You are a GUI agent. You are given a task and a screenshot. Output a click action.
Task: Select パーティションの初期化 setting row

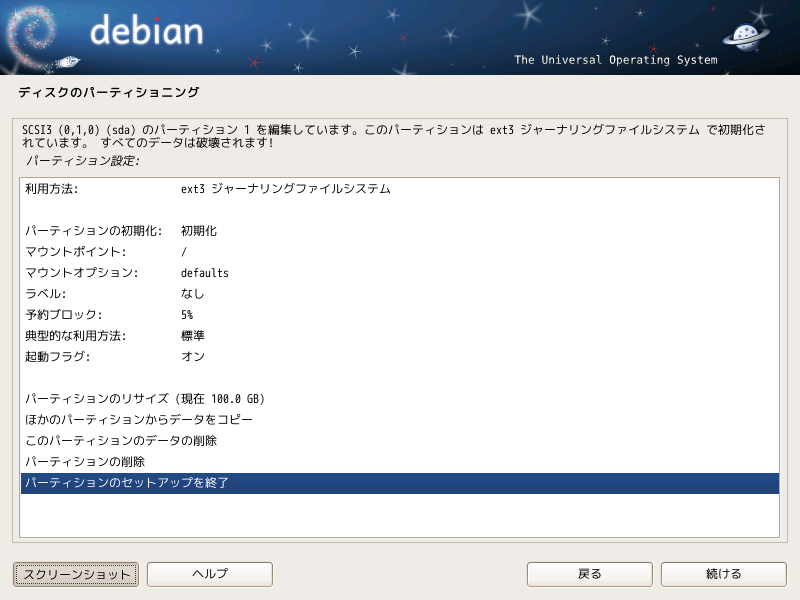coord(399,231)
